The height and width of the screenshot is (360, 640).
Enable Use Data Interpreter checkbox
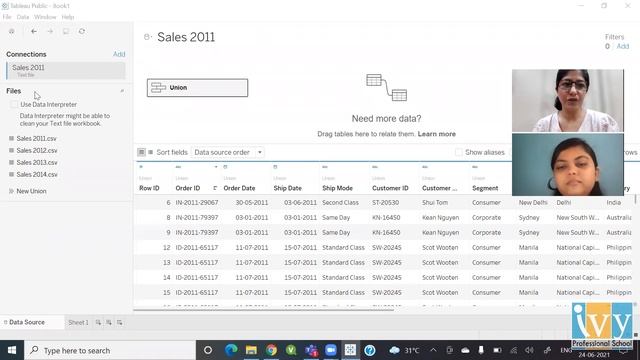coord(14,104)
